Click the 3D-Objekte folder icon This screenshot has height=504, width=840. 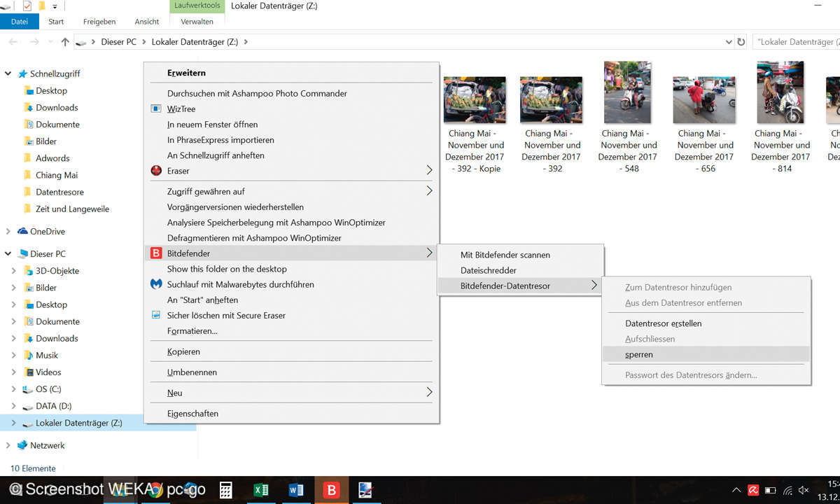29,271
